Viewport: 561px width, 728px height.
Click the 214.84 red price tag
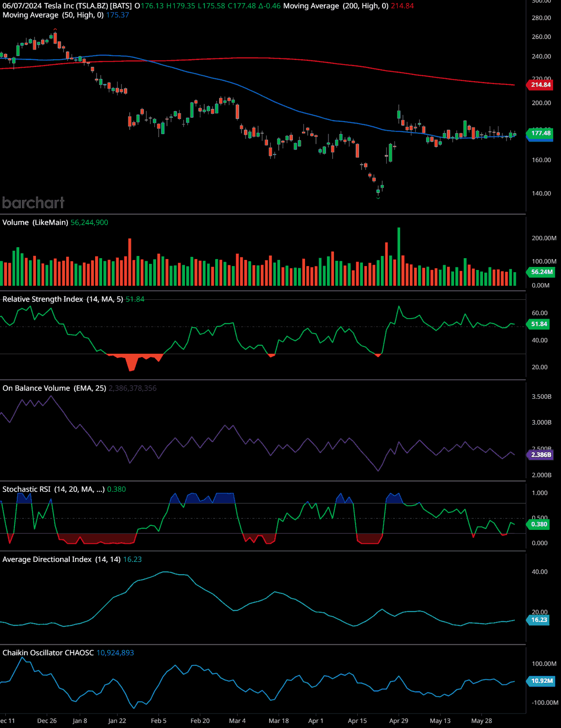click(x=540, y=85)
